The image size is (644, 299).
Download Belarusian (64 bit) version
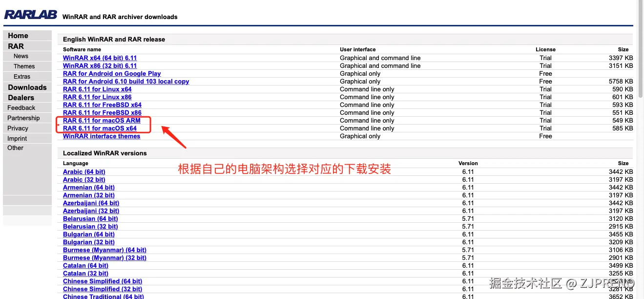pyautogui.click(x=90, y=219)
